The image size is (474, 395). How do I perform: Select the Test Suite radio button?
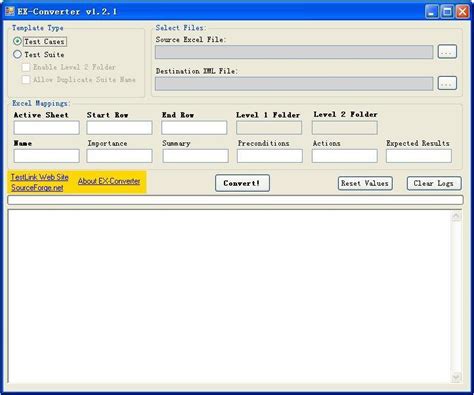click(17, 54)
